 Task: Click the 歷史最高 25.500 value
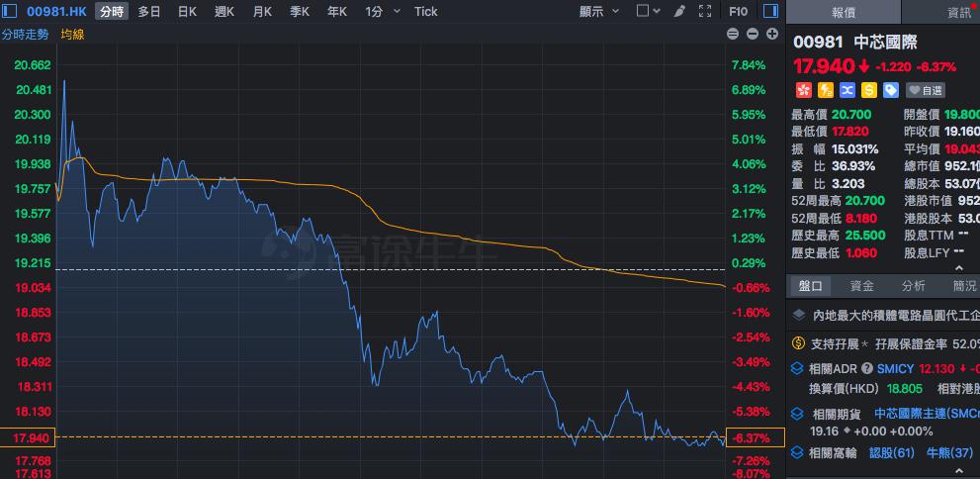tap(865, 236)
